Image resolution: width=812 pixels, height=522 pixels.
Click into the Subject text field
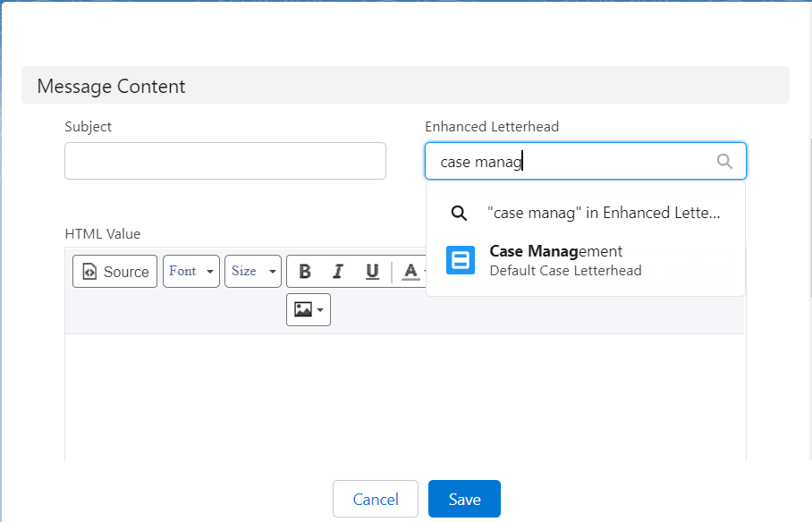(225, 161)
